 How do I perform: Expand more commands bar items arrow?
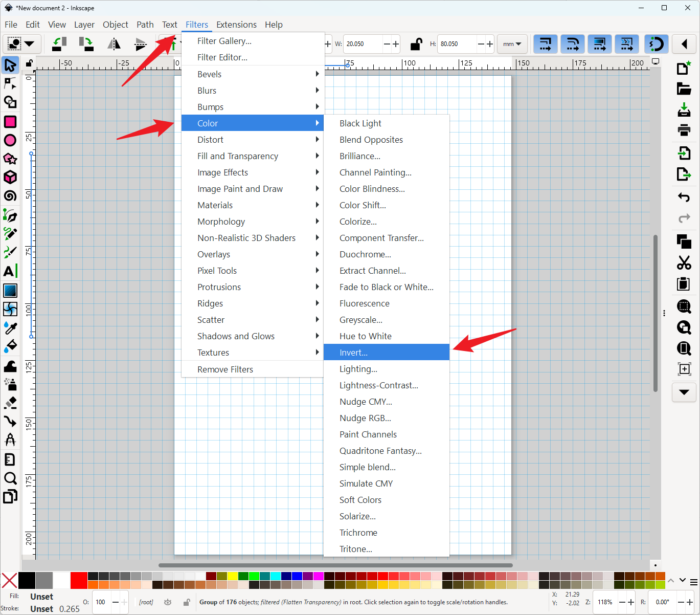(684, 392)
